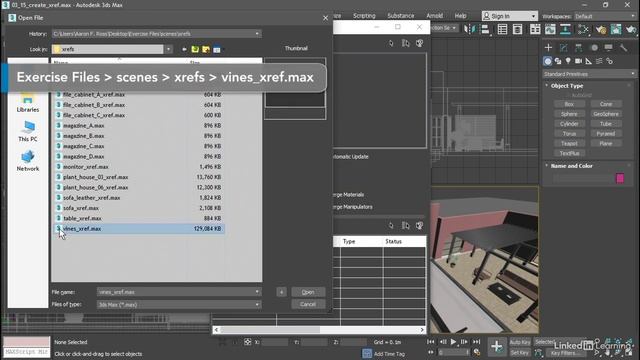640x360 pixels.
Task: Open Rendered Frame Window icon
Action: (x=616, y=29)
